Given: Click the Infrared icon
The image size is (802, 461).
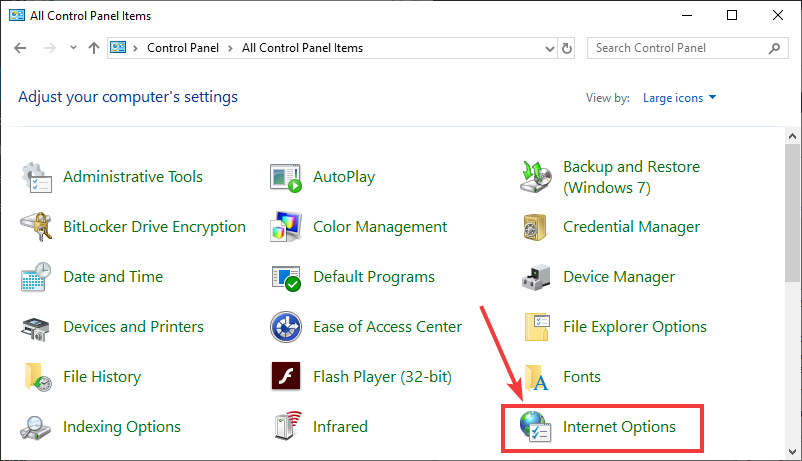Looking at the screenshot, I should [288, 426].
